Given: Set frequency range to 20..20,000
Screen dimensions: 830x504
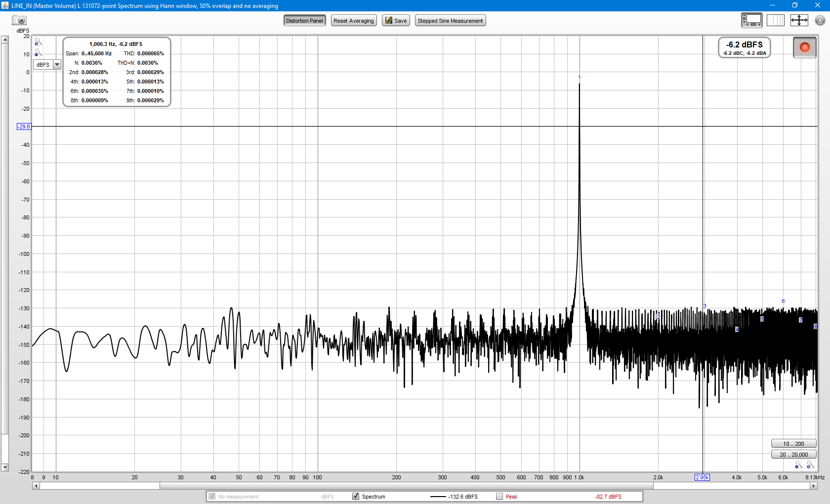Looking at the screenshot, I should point(793,455).
